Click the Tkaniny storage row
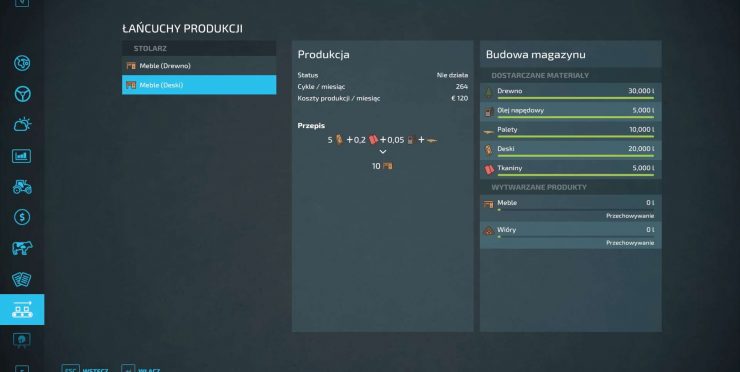The width and height of the screenshot is (740, 372). (x=571, y=169)
